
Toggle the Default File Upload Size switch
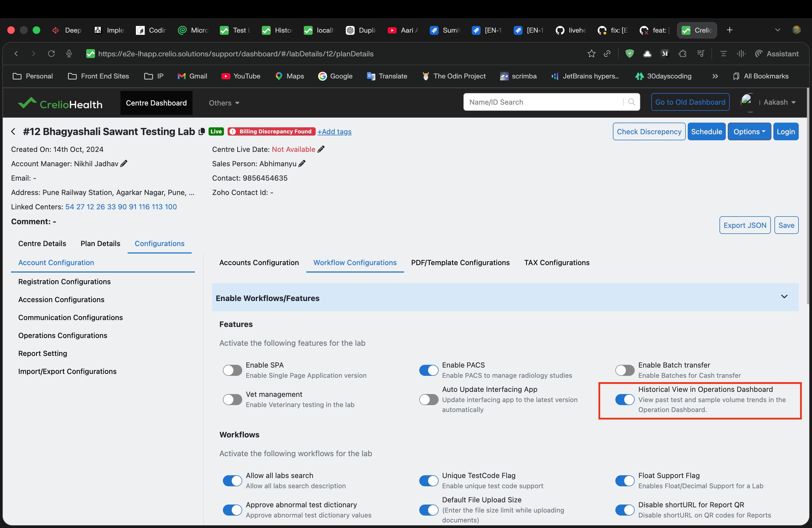[429, 510]
